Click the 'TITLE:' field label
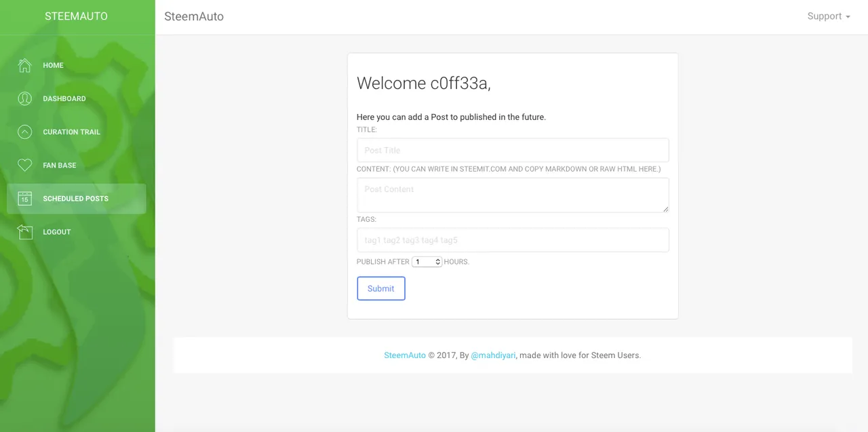 pyautogui.click(x=367, y=130)
